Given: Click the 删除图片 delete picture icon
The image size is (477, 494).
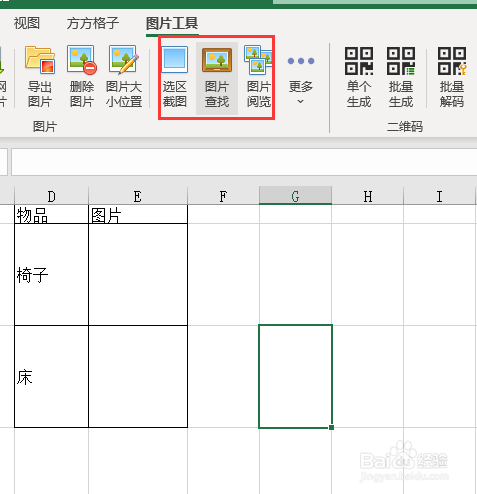Looking at the screenshot, I should point(82,77).
